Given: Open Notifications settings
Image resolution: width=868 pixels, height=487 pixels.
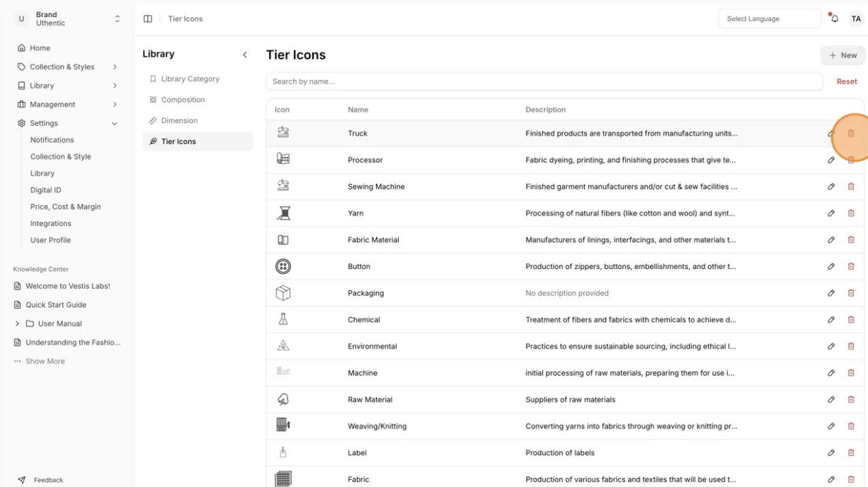Looking at the screenshot, I should click(x=52, y=140).
